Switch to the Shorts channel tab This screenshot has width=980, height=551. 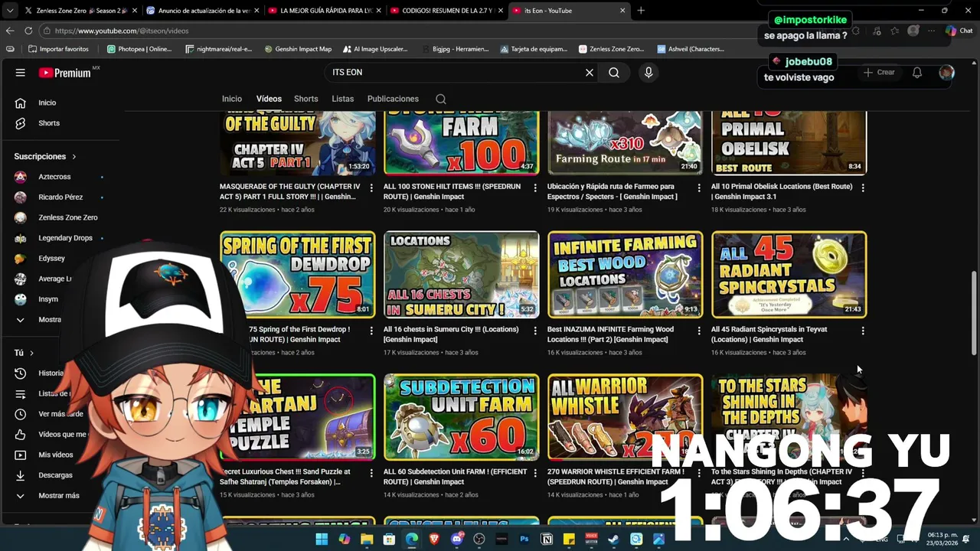pyautogui.click(x=306, y=99)
